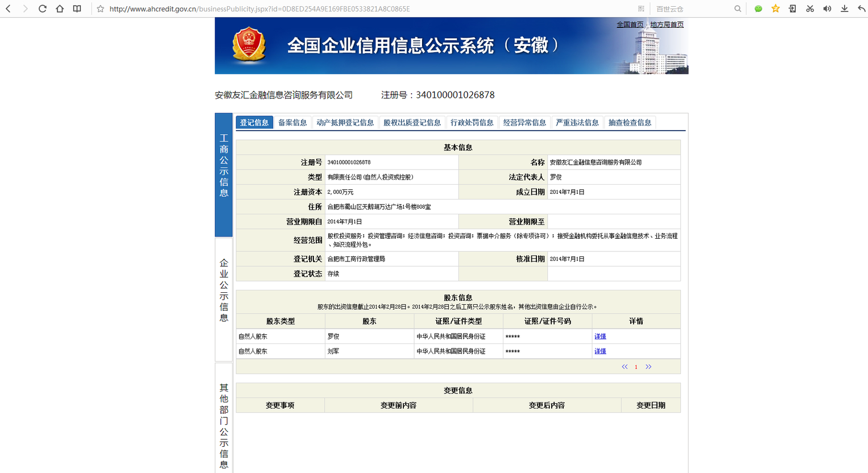Click the company title above the tabs

pos(284,95)
